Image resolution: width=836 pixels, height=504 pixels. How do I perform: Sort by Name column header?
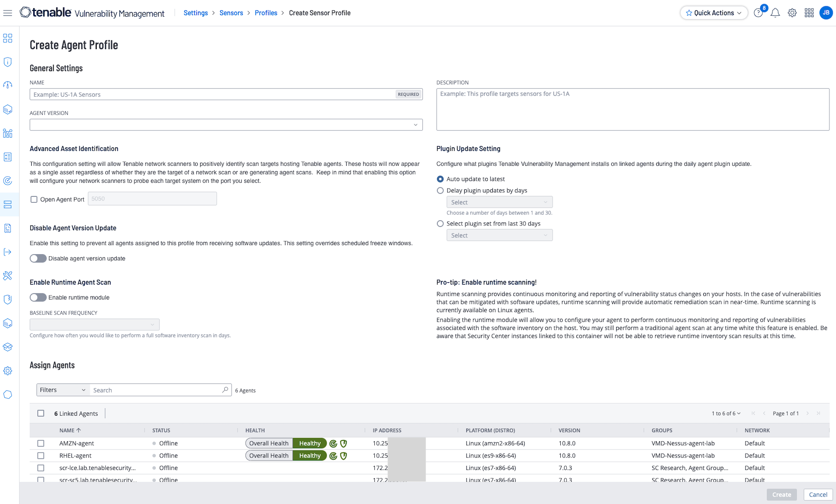point(70,430)
